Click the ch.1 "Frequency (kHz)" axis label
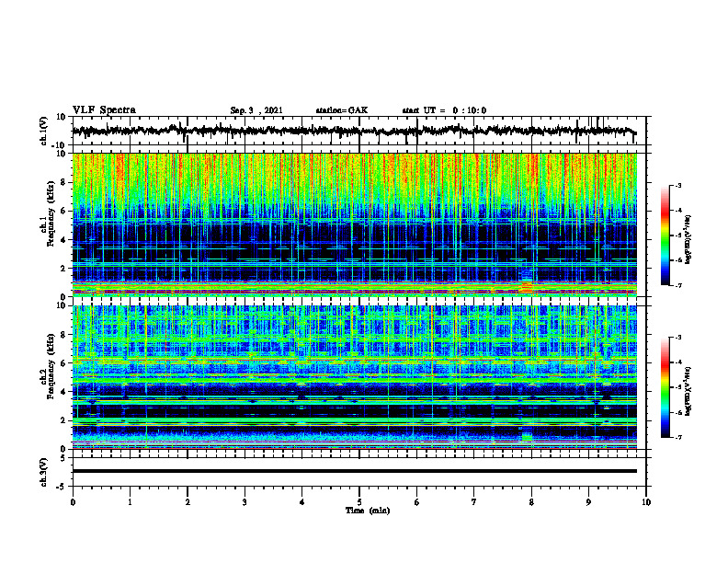The height and width of the screenshot is (563, 728). pos(51,214)
